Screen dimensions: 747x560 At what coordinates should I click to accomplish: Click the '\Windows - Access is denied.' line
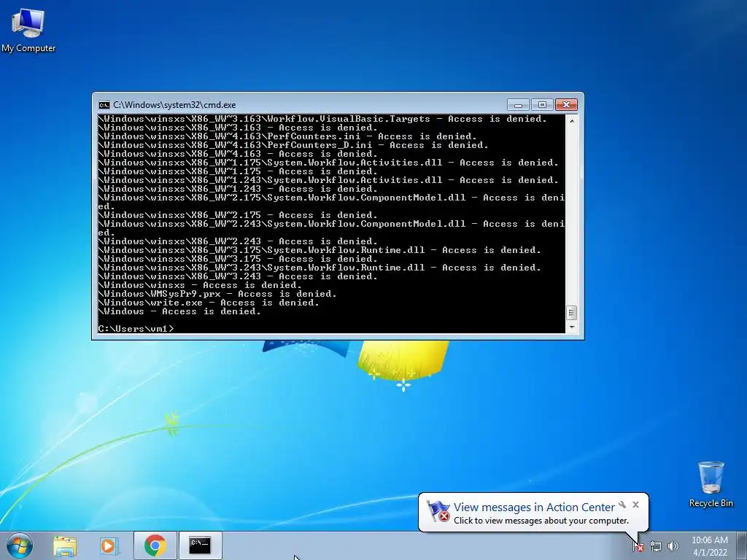[x=179, y=311]
